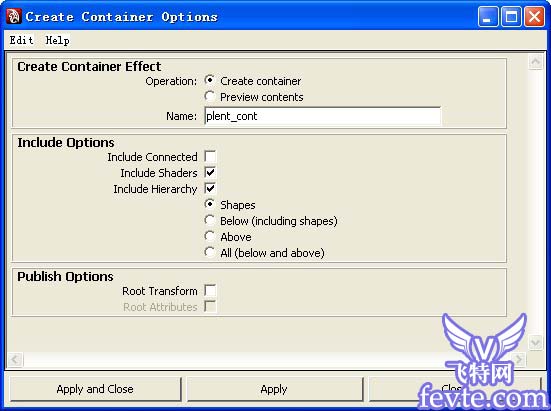Uncheck the Include Hierarchy checkbox

tap(210, 189)
